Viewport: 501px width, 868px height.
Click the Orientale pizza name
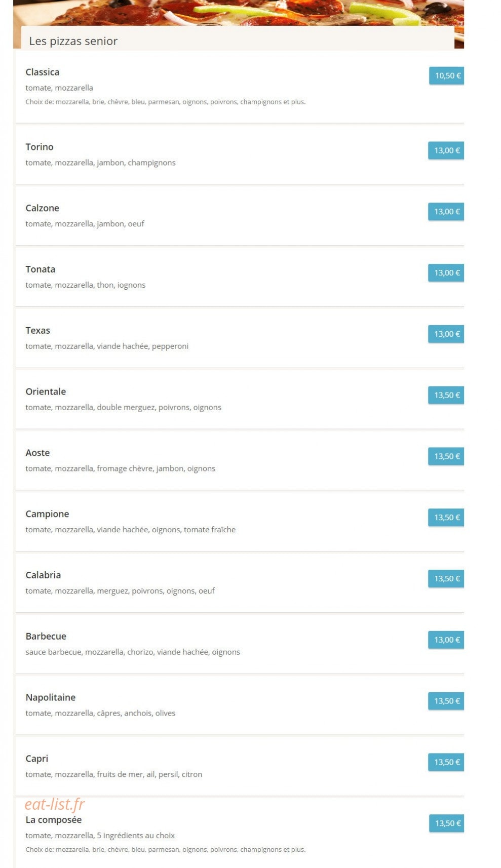pyautogui.click(x=46, y=391)
